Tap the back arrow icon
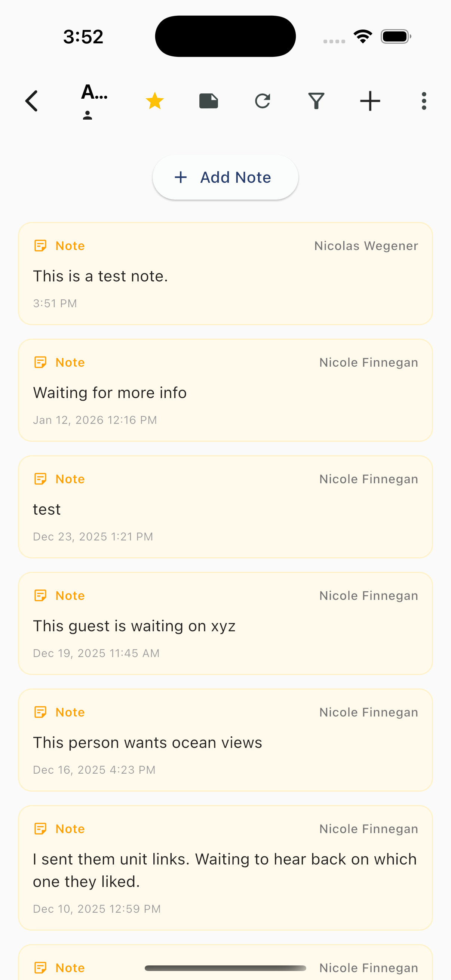The height and width of the screenshot is (980, 451). pyautogui.click(x=32, y=101)
